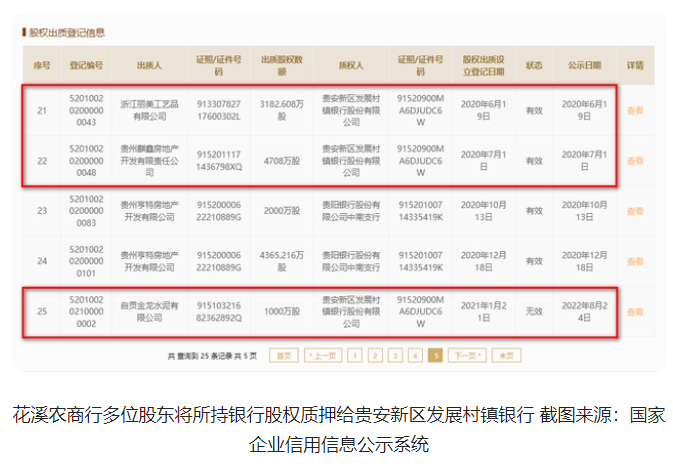Click the 公示日期 column header
The image size is (673, 474).
(x=584, y=65)
